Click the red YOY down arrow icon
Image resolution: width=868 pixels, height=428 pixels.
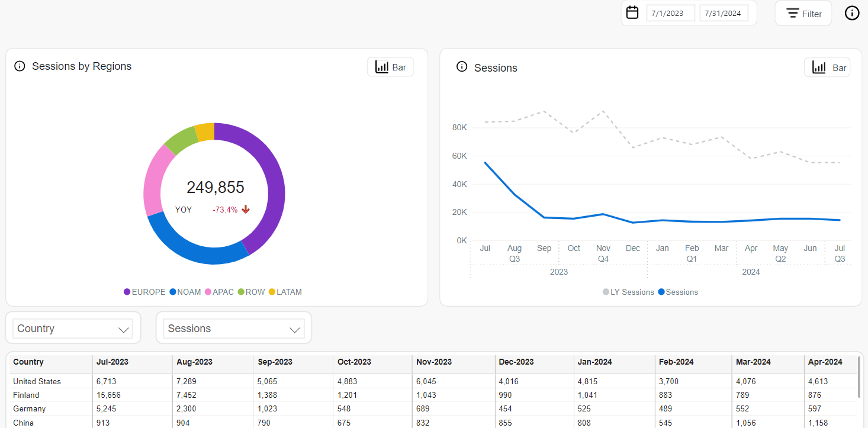(246, 210)
